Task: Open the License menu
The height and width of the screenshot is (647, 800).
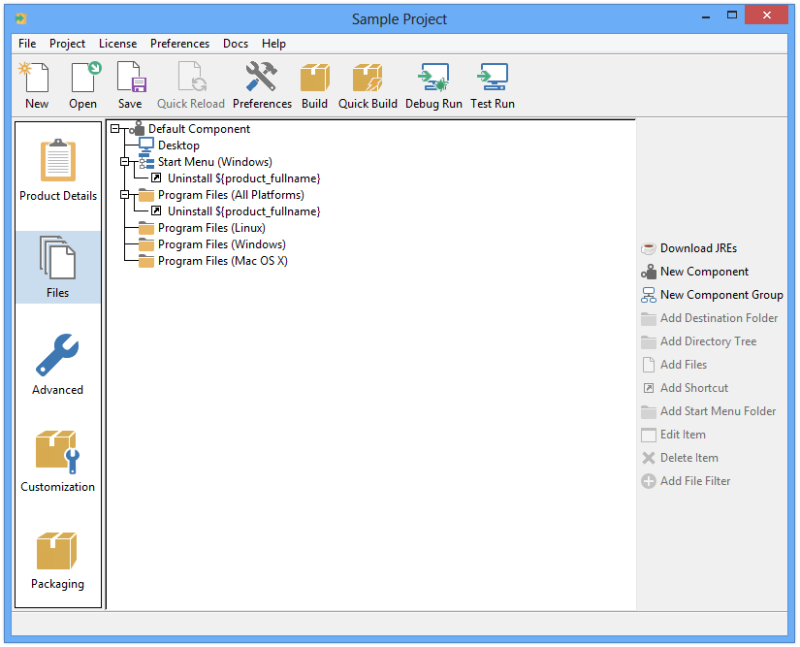Action: (x=118, y=44)
